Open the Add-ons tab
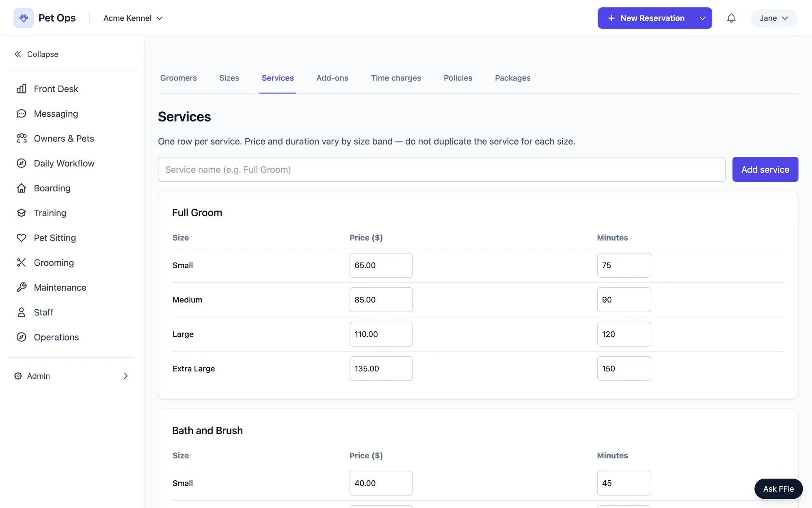This screenshot has height=508, width=812. click(x=332, y=78)
